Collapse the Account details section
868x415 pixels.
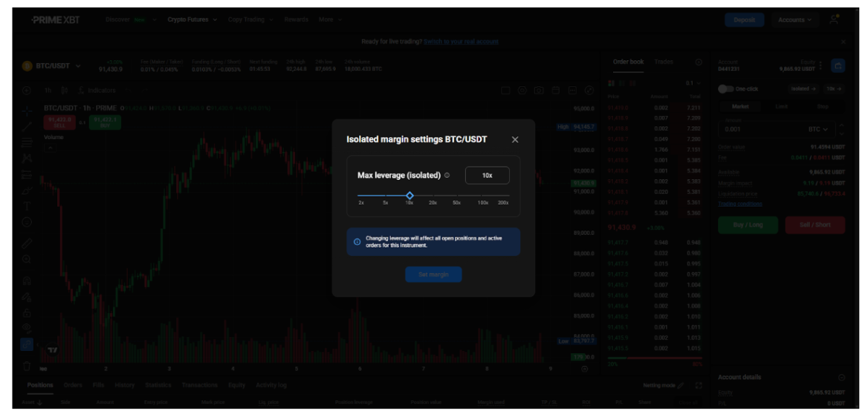click(841, 377)
